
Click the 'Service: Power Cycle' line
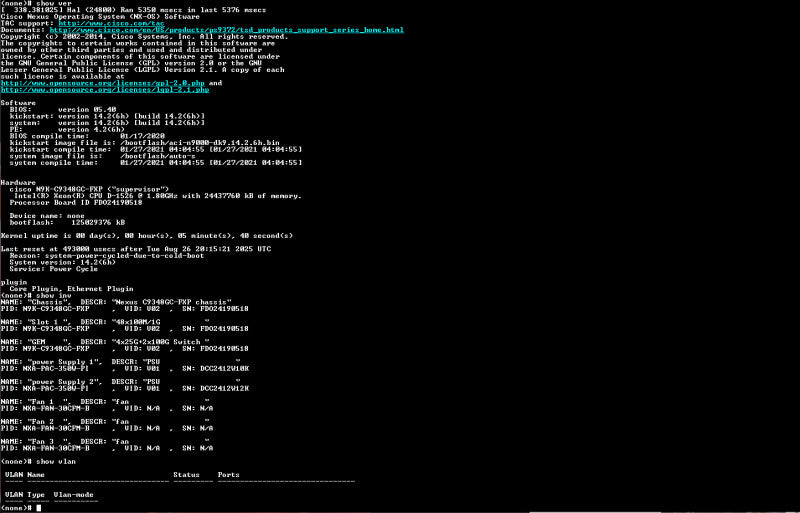point(54,269)
